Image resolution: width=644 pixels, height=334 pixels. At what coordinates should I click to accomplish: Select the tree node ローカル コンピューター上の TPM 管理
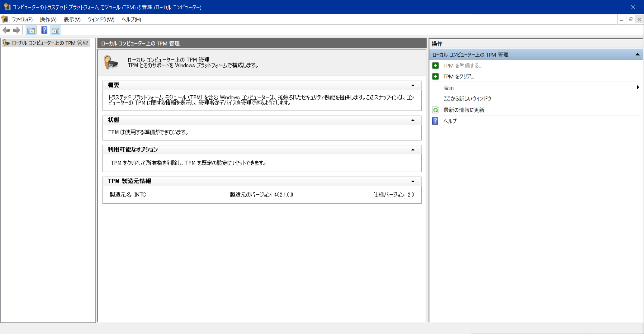click(50, 43)
